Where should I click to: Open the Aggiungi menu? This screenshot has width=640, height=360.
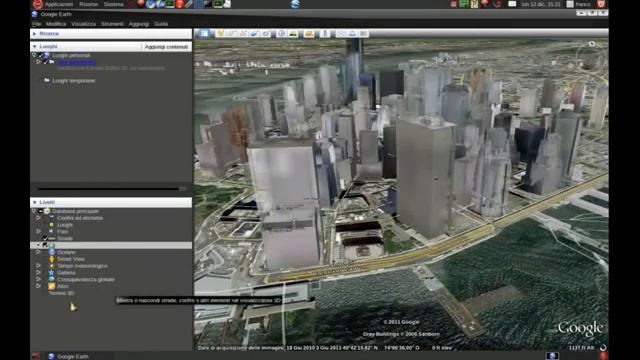point(138,24)
